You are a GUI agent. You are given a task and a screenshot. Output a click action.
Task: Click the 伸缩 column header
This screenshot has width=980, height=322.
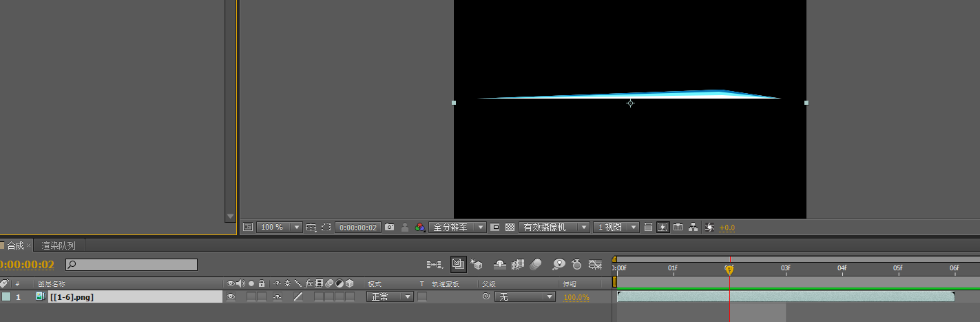pos(570,284)
